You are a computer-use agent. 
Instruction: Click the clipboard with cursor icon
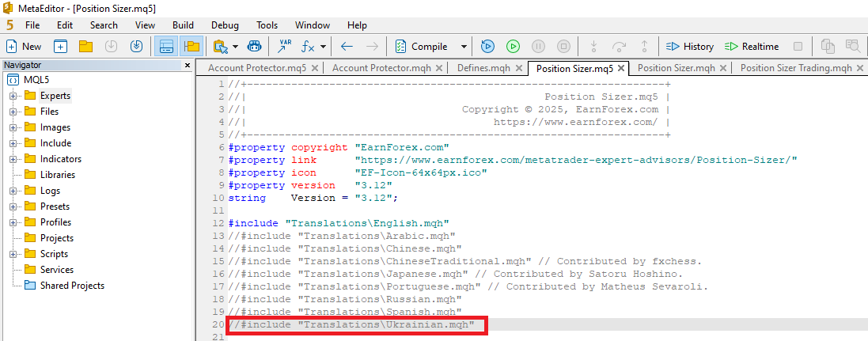[x=220, y=47]
